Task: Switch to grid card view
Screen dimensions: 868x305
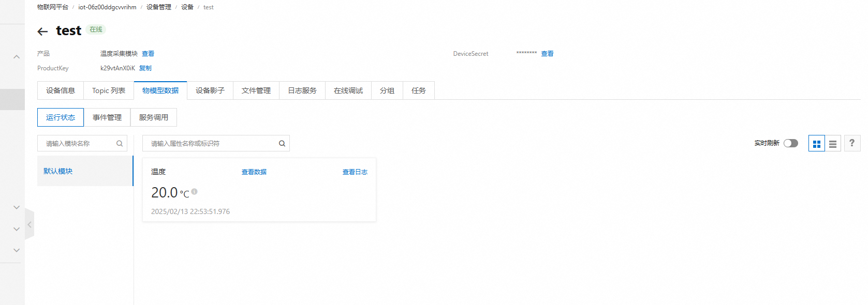Action: click(816, 144)
